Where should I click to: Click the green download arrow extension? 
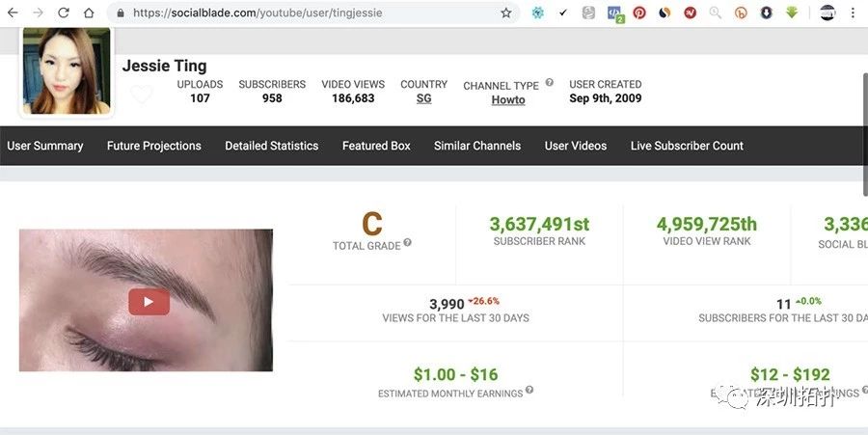click(x=792, y=14)
